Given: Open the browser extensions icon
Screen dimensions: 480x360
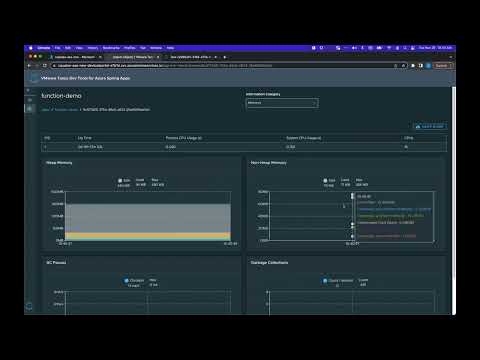Looking at the screenshot, I should (413, 66).
